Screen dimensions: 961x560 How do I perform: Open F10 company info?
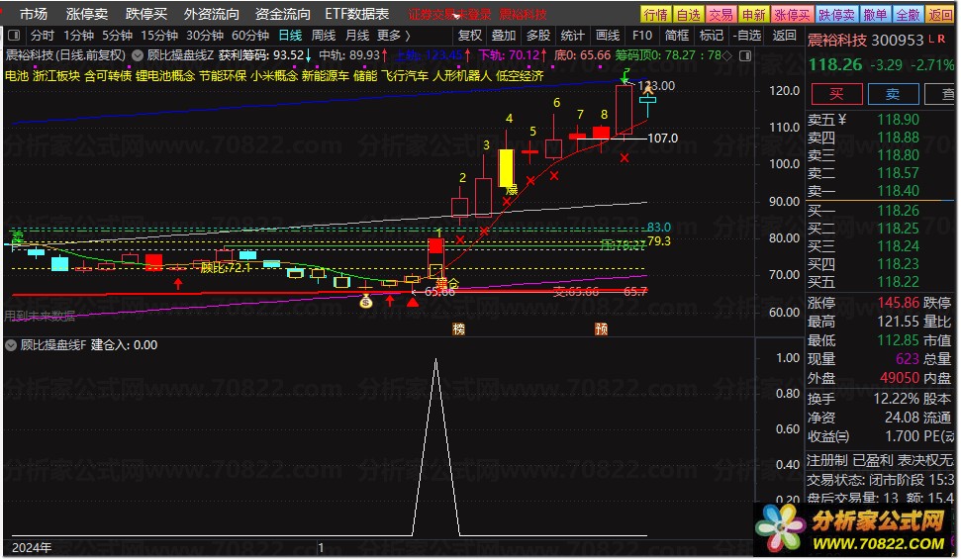coord(641,36)
